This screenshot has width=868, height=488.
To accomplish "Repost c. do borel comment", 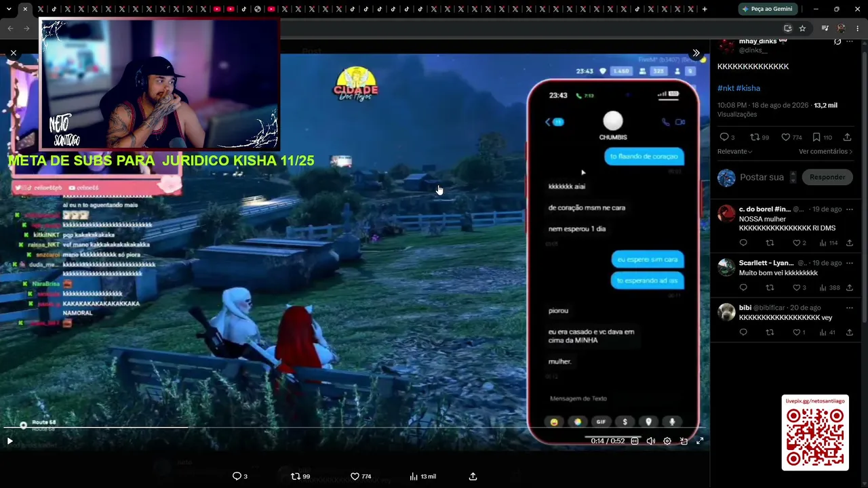I will (770, 243).
